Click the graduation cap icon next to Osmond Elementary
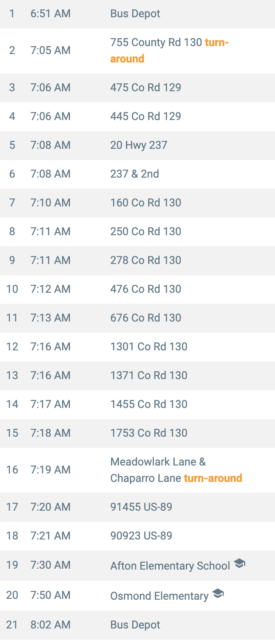The image size is (275, 644). tap(218, 594)
